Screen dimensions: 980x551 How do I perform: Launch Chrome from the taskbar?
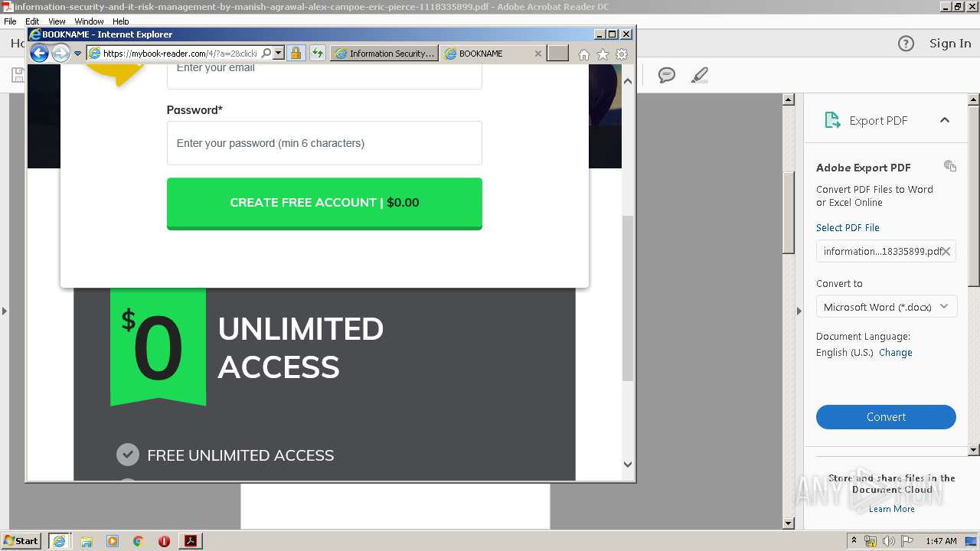point(138,541)
